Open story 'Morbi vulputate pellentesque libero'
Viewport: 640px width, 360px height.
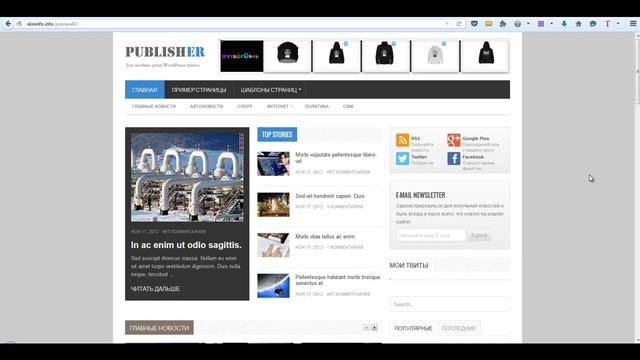pos(336,158)
